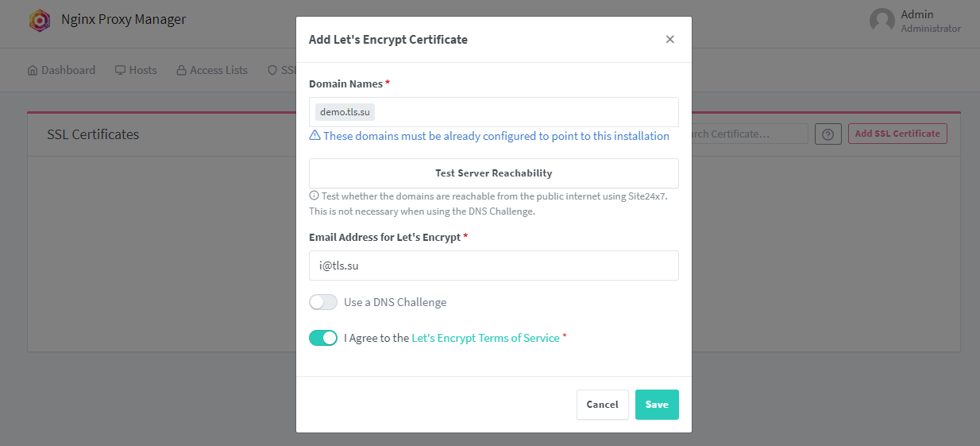Viewport: 980px width, 446px height.
Task: Click the Dashboard home icon
Action: click(x=33, y=70)
